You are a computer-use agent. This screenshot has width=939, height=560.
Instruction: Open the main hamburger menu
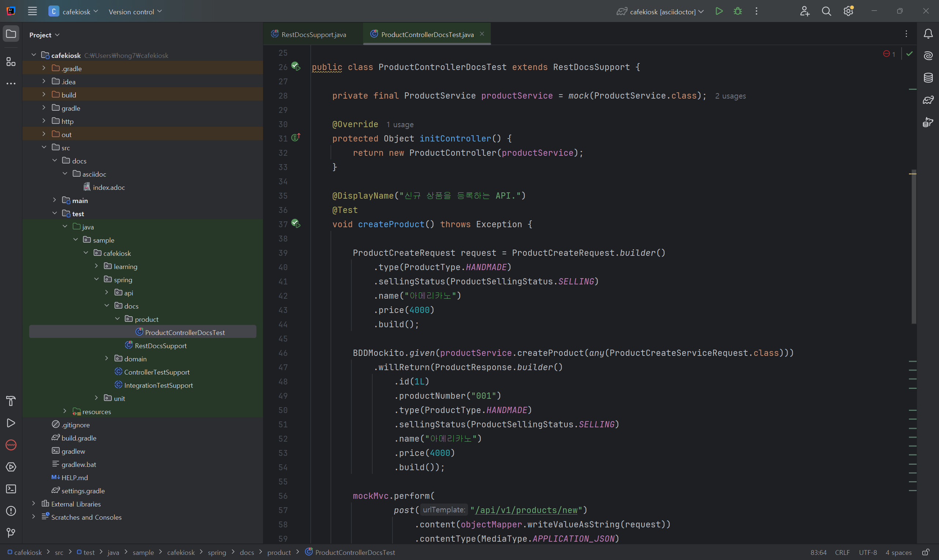pyautogui.click(x=33, y=11)
